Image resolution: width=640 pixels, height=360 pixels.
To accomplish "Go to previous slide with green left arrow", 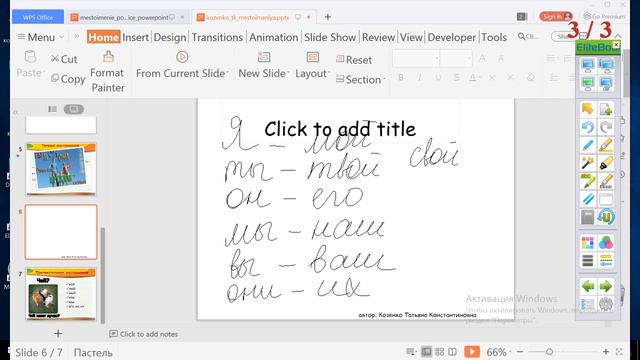I will tap(588, 286).
